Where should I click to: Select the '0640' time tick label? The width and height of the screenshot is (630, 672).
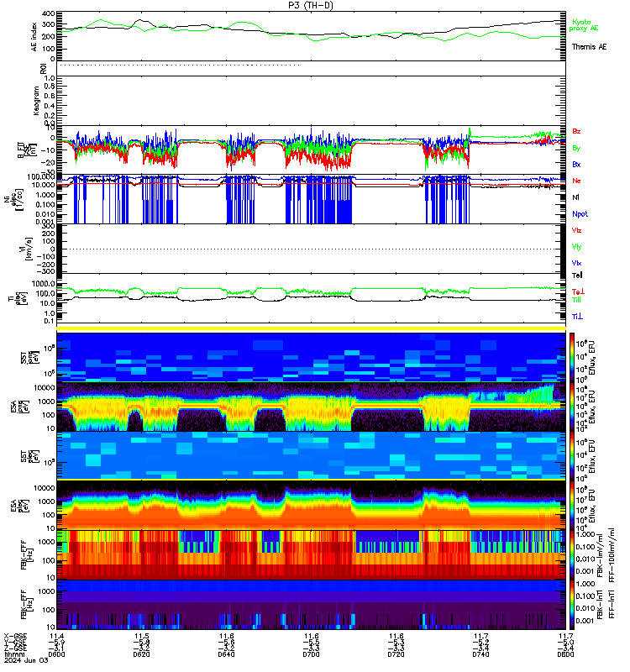[x=226, y=654]
